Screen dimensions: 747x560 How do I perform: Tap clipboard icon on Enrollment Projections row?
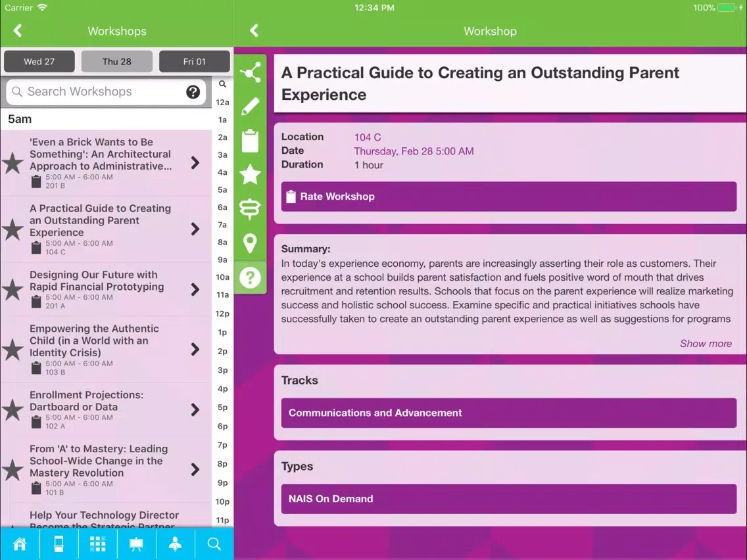click(36, 421)
